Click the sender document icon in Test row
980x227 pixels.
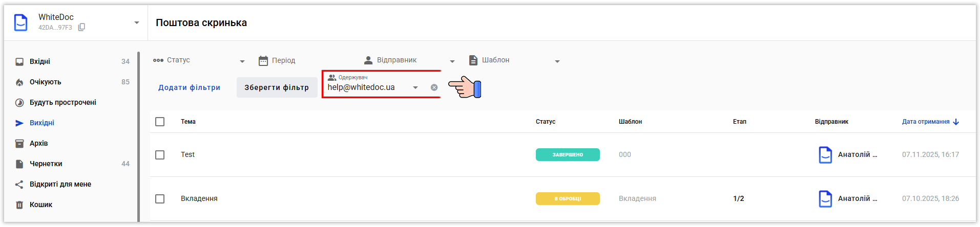click(825, 154)
